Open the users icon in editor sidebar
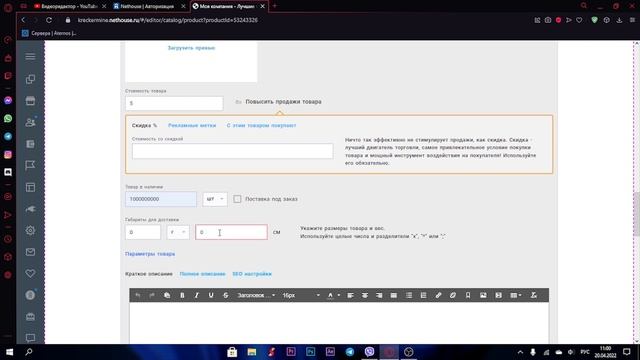This screenshot has width=640, height=360. [30, 122]
